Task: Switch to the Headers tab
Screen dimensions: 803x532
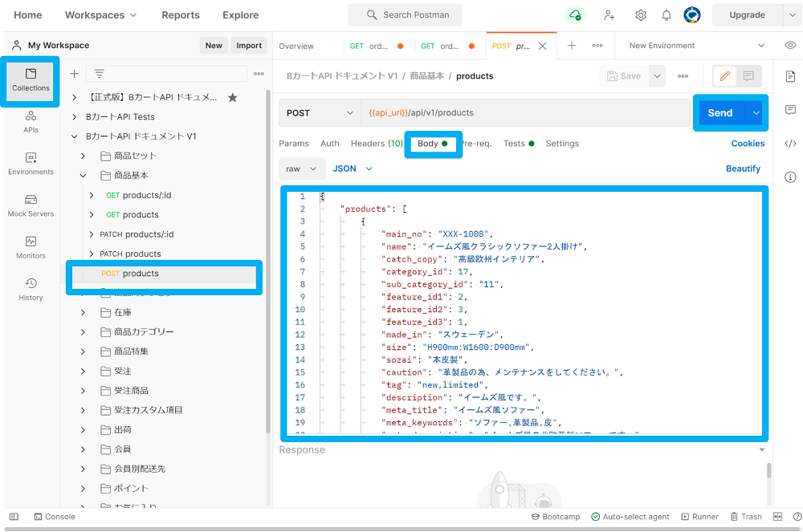Action: (x=377, y=144)
